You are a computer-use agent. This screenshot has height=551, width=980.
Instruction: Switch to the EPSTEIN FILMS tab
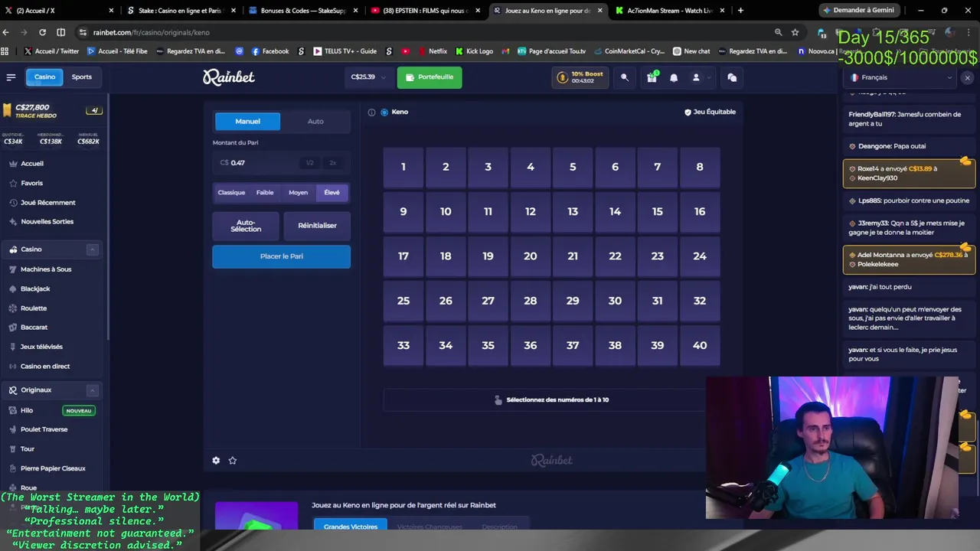(x=423, y=11)
